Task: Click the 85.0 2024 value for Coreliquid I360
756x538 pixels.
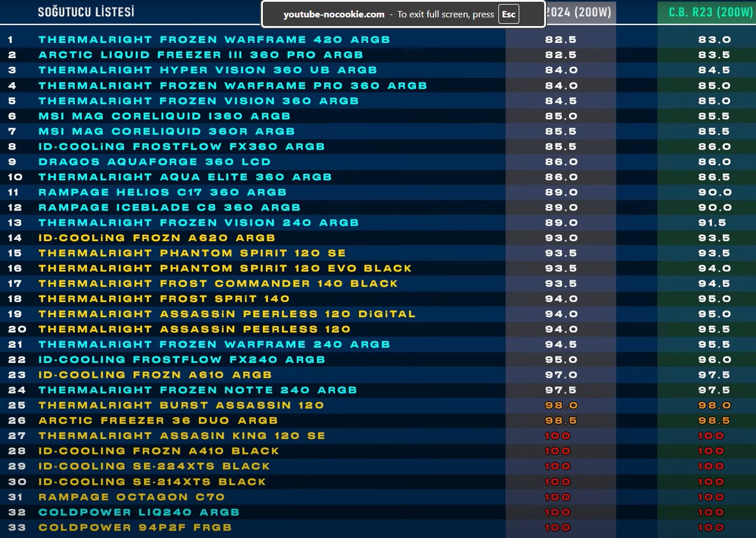Action: coord(562,116)
